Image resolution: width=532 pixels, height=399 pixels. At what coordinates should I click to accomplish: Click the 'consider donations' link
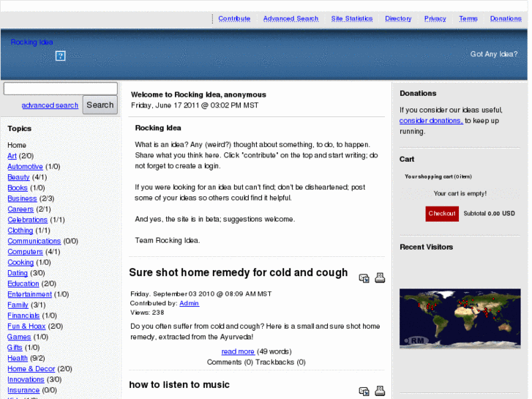click(430, 121)
